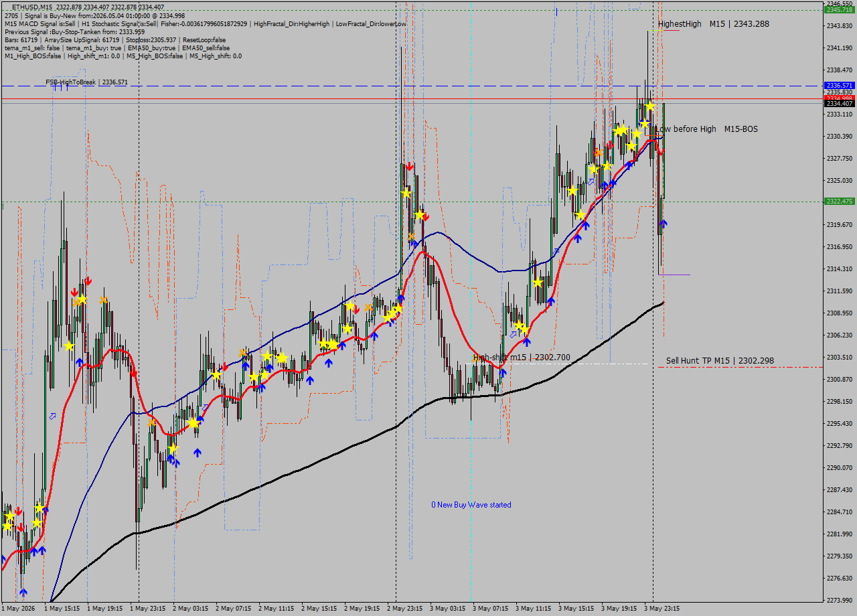
Task: Click the 2295.430 price scale value
Action: [840, 424]
